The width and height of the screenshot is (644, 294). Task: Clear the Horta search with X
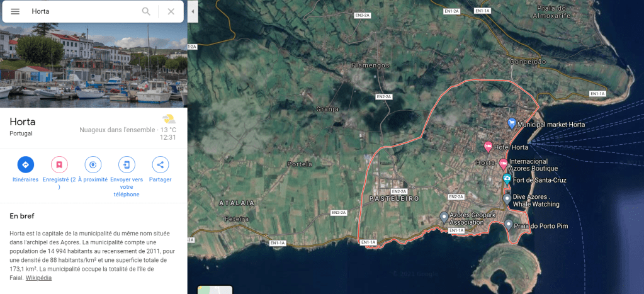coord(171,11)
